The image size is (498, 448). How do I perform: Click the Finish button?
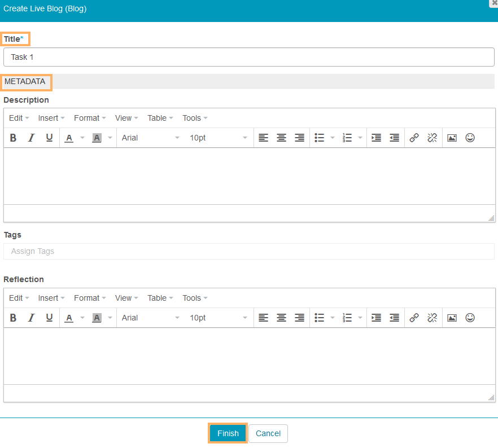coord(228,433)
